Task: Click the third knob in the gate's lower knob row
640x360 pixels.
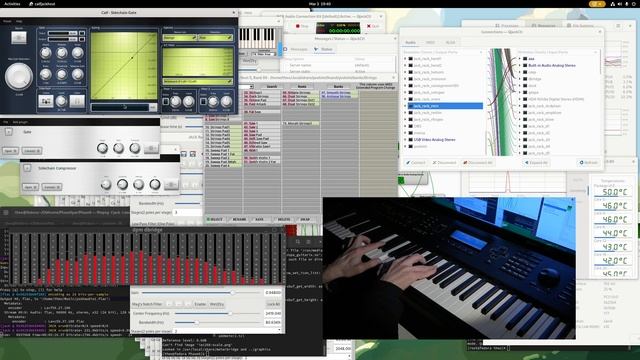Action: point(77,74)
